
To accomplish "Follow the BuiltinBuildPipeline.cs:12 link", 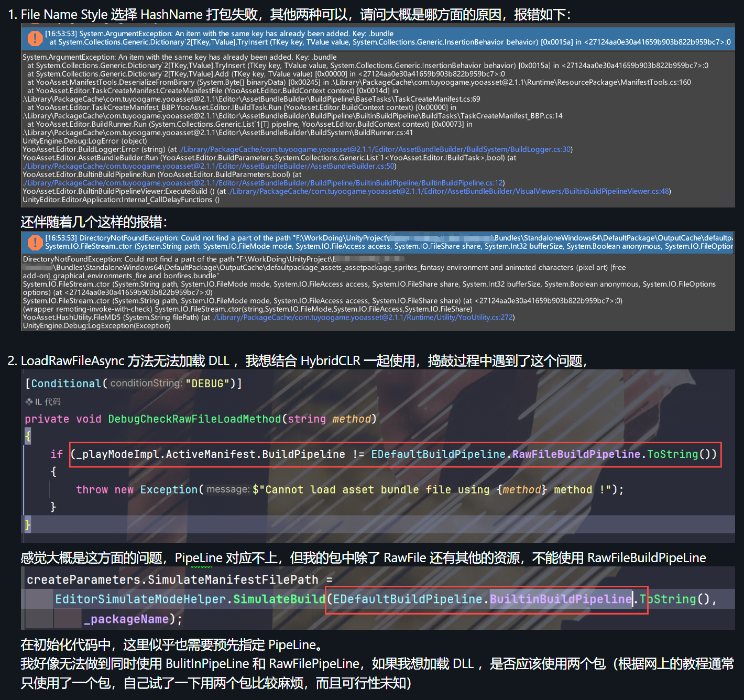I will [x=263, y=183].
